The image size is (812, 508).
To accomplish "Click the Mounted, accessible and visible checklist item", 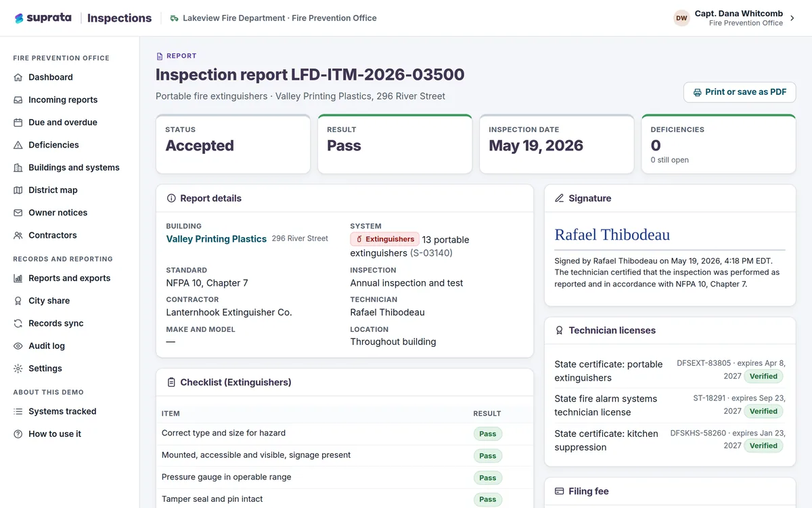I will (x=256, y=455).
